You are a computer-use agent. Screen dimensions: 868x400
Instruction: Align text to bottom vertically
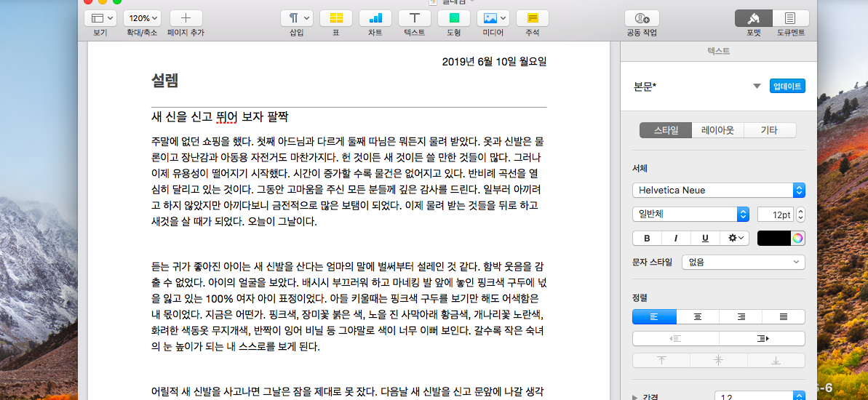776,360
